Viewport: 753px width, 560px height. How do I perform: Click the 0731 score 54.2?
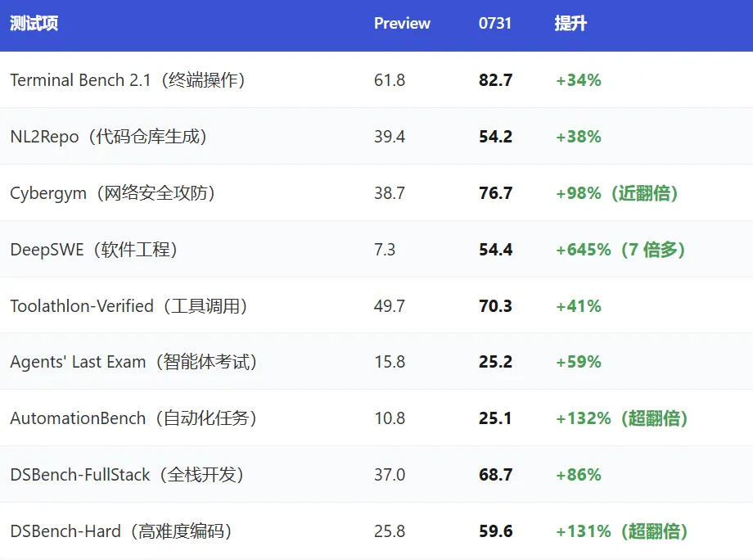[496, 137]
